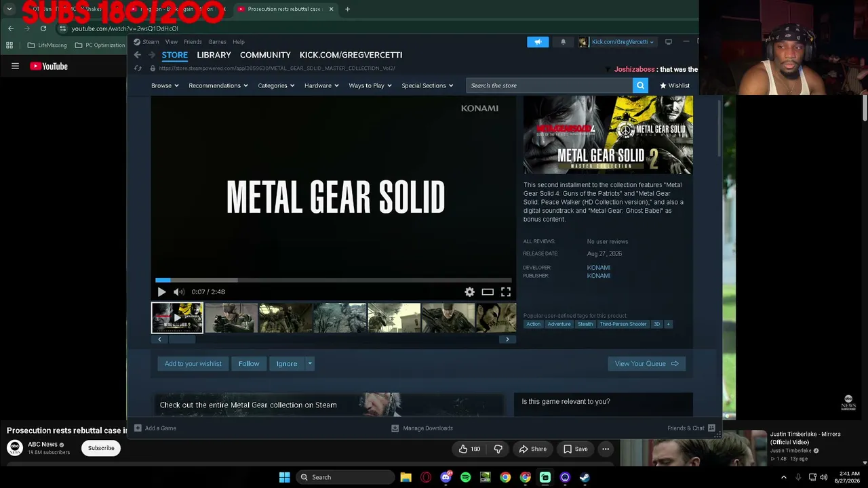This screenshot has height=488, width=868.
Task: Click the Stealth tag
Action: pyautogui.click(x=585, y=325)
